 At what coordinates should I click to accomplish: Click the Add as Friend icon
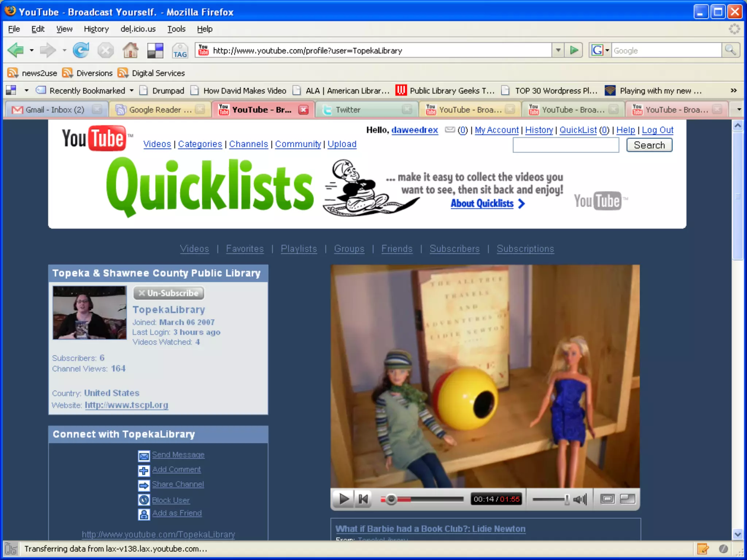click(144, 514)
